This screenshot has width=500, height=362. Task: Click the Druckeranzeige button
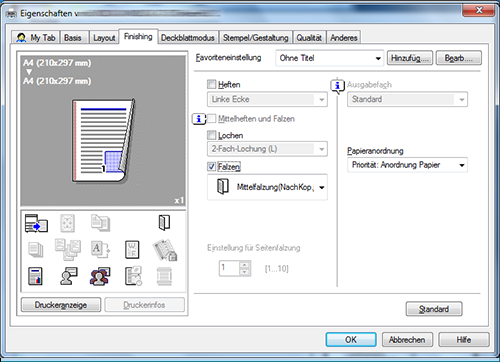click(61, 305)
